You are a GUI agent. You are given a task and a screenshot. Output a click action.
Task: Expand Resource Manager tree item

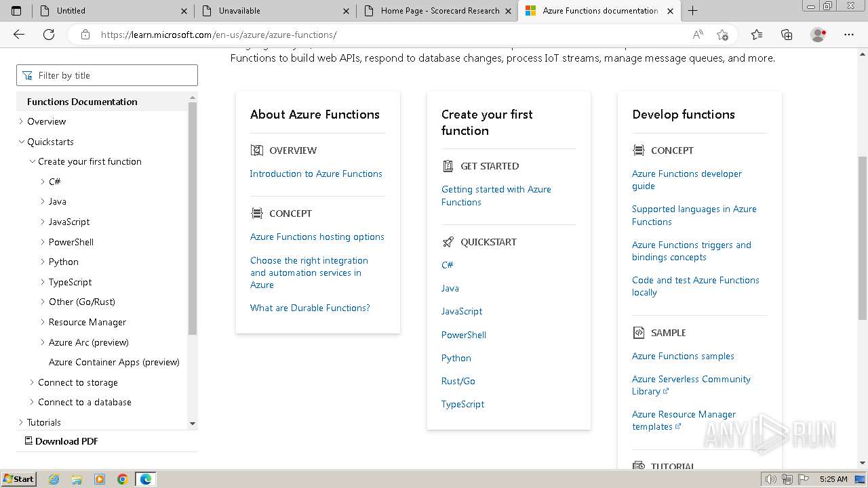[x=43, y=322]
